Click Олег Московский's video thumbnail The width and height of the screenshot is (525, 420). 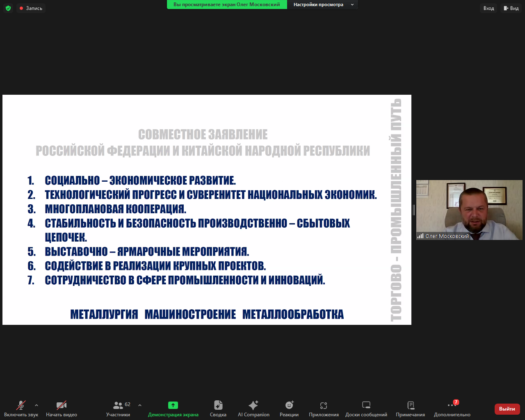click(x=469, y=210)
